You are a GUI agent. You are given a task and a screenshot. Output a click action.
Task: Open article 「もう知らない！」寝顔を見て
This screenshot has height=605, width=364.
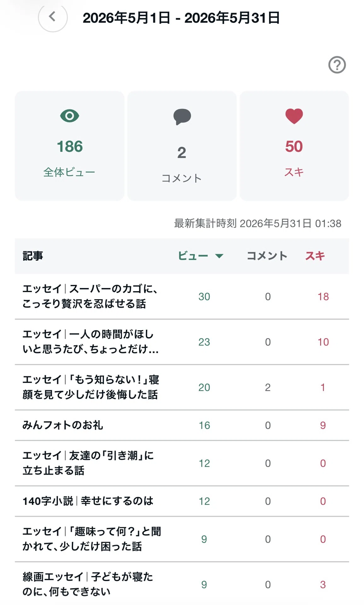[x=182, y=387]
